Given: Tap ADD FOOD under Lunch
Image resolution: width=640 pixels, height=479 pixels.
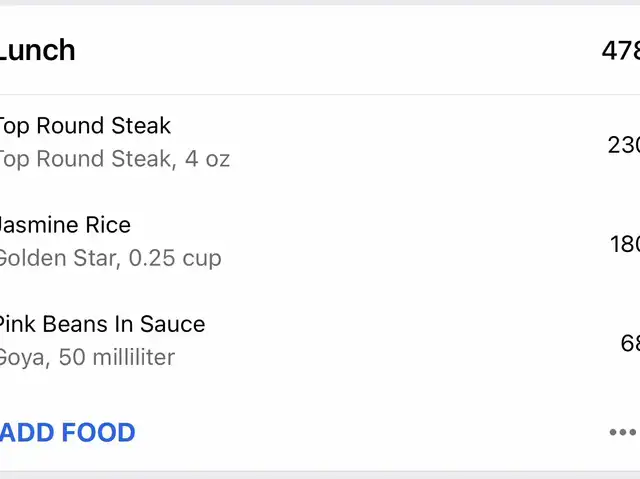Looking at the screenshot, I should pyautogui.click(x=68, y=433).
